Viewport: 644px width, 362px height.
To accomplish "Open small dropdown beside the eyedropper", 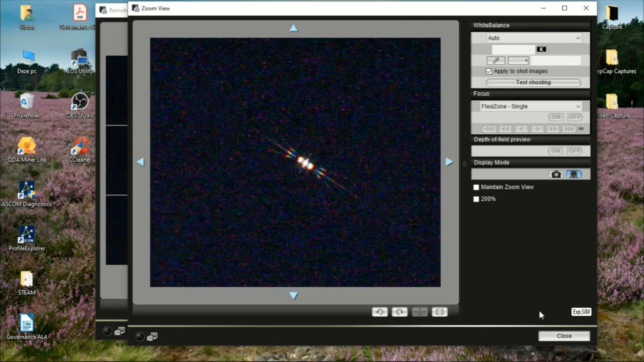I will coord(518,61).
